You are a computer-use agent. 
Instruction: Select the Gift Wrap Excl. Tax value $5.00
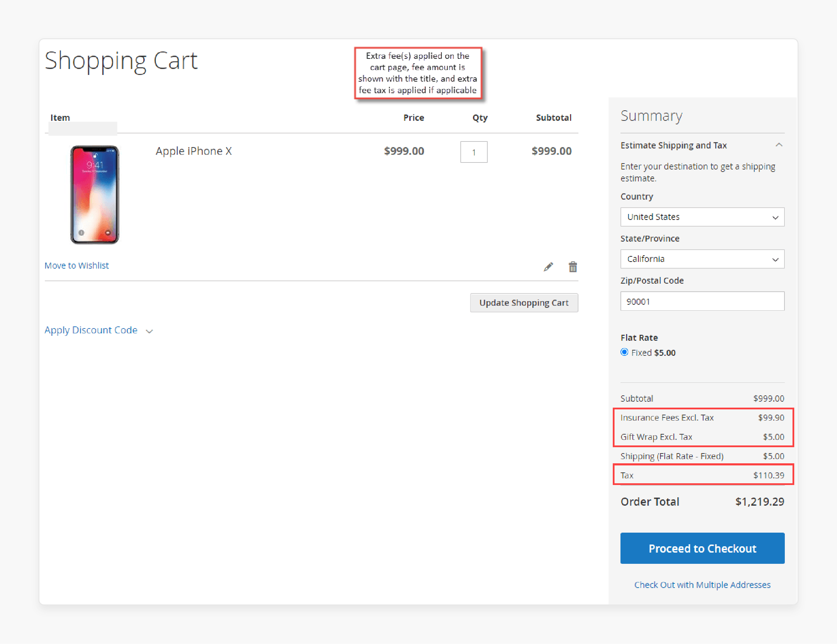pos(773,437)
